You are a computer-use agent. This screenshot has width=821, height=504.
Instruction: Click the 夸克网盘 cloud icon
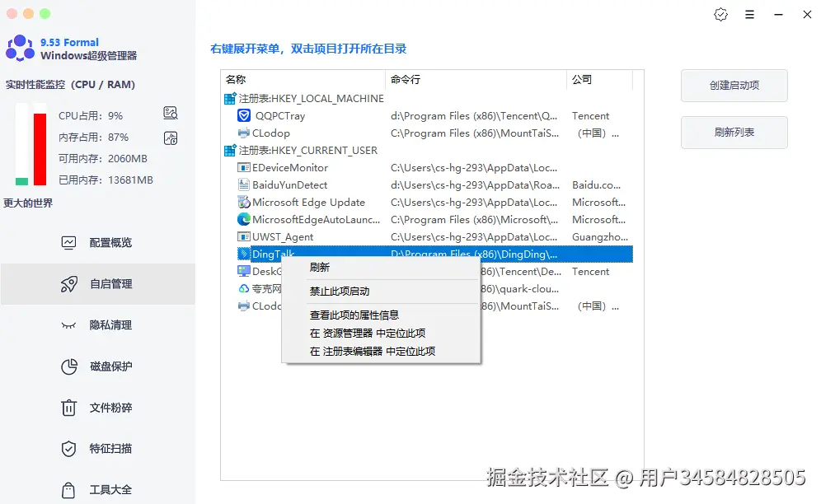pyautogui.click(x=244, y=288)
